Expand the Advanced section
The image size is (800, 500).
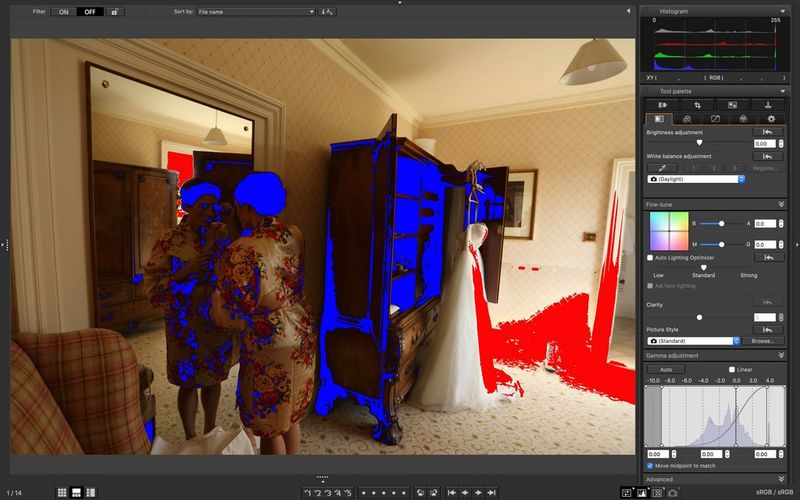782,479
